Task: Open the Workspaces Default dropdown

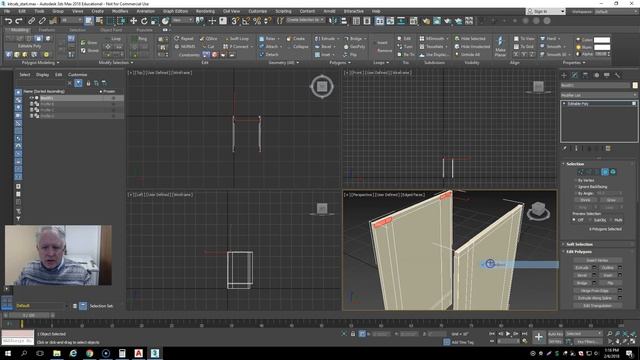Action: (x=616, y=11)
